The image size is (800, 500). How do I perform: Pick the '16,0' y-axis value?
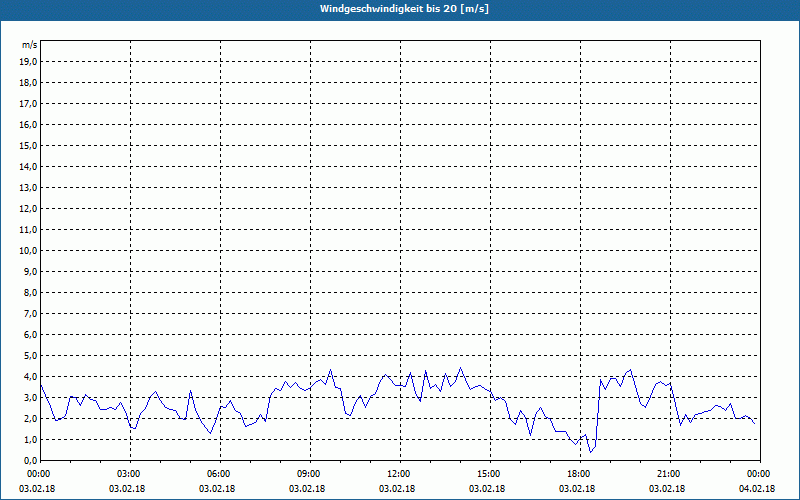[29, 124]
